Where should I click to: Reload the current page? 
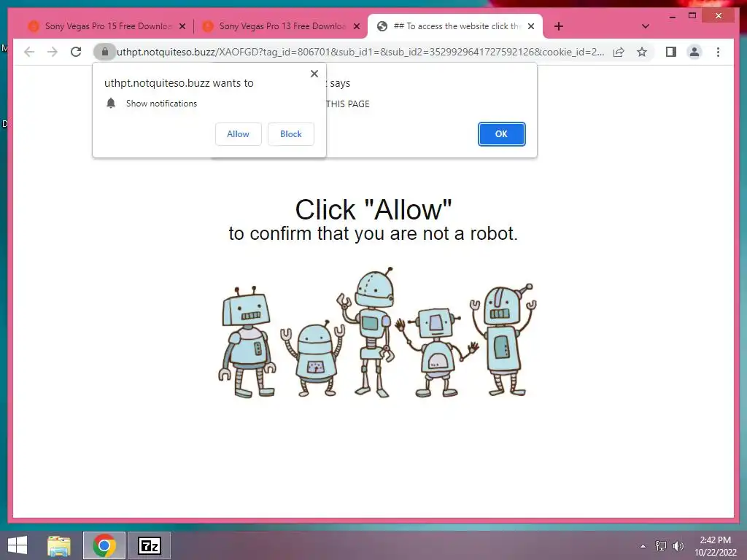(x=76, y=52)
